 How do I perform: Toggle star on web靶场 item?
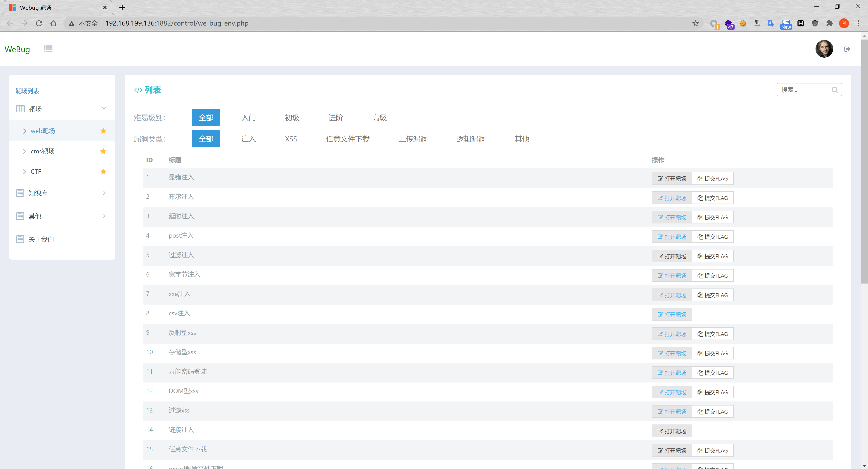click(x=103, y=131)
